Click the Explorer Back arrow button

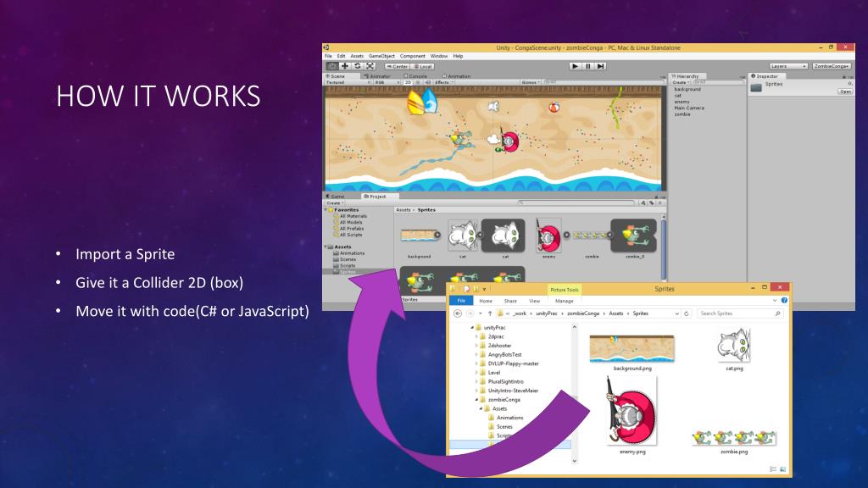[457, 313]
